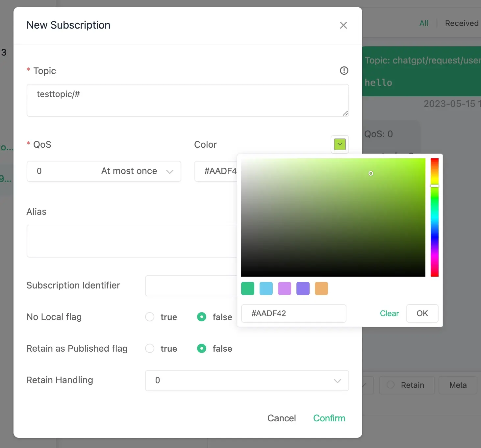Screen dimensions: 481x448
Task: Click the Topic info icon
Action: [344, 70]
